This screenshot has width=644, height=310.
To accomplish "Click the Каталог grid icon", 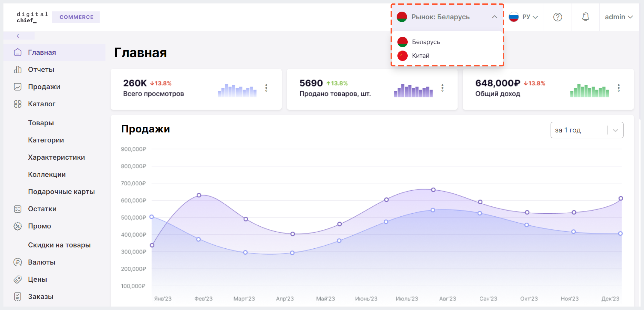I will 18,104.
